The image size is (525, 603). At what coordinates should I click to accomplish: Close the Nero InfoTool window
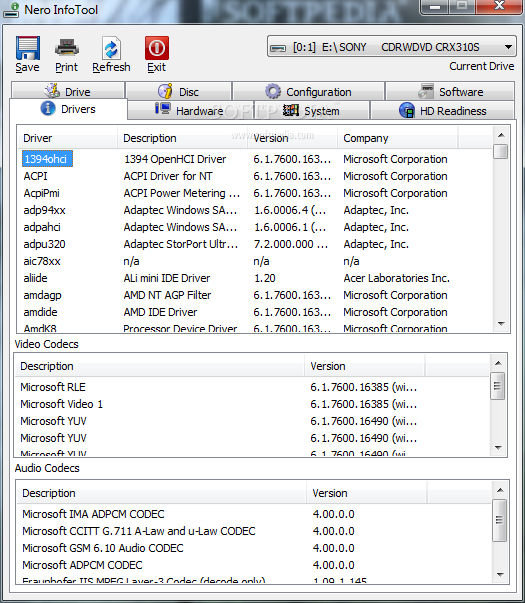point(499,6)
